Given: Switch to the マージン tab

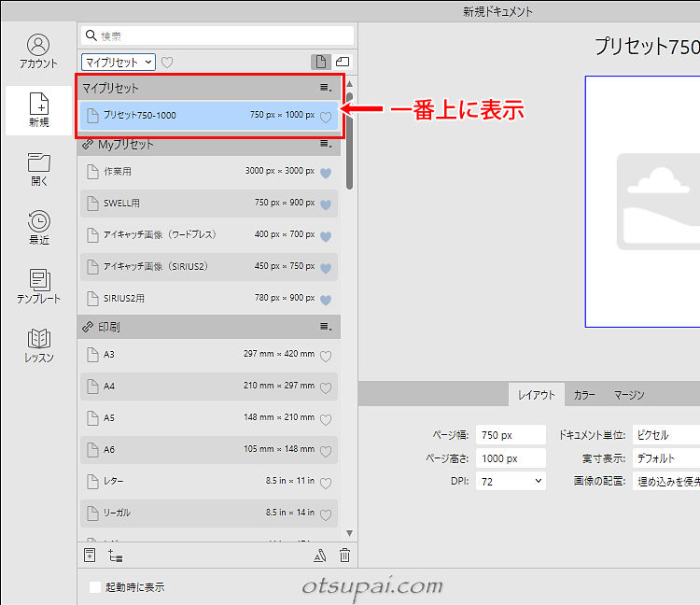Looking at the screenshot, I should 629,395.
